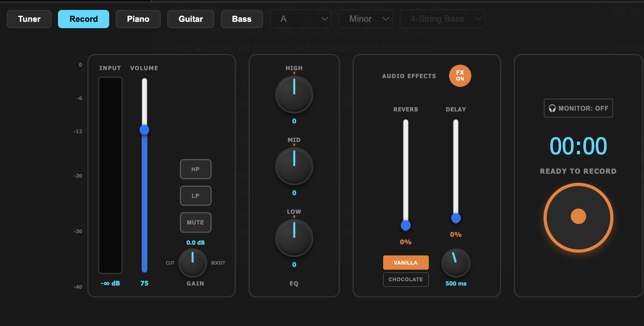Switch to the Piano tab
Image resolution: width=644 pixels, height=326 pixels.
click(x=138, y=19)
